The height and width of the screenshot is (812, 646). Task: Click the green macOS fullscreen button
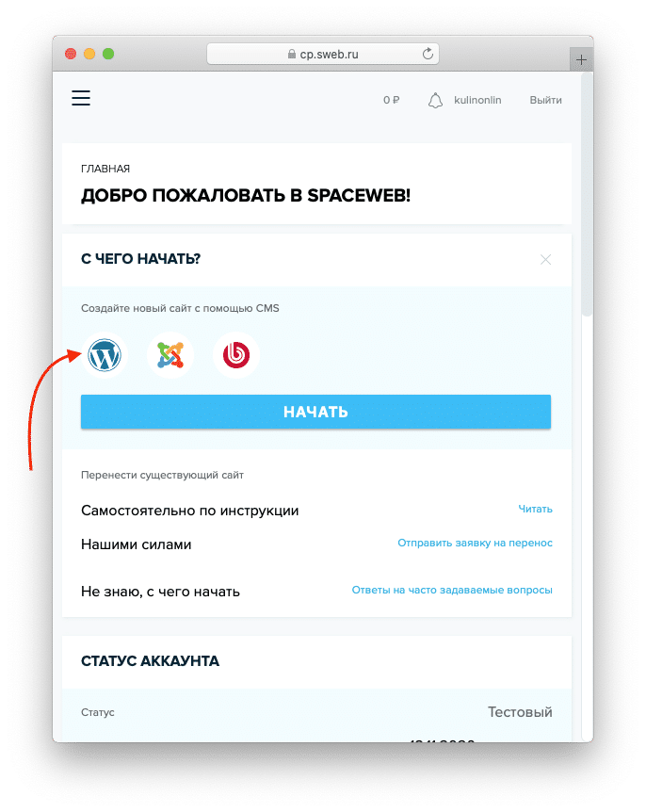click(108, 54)
